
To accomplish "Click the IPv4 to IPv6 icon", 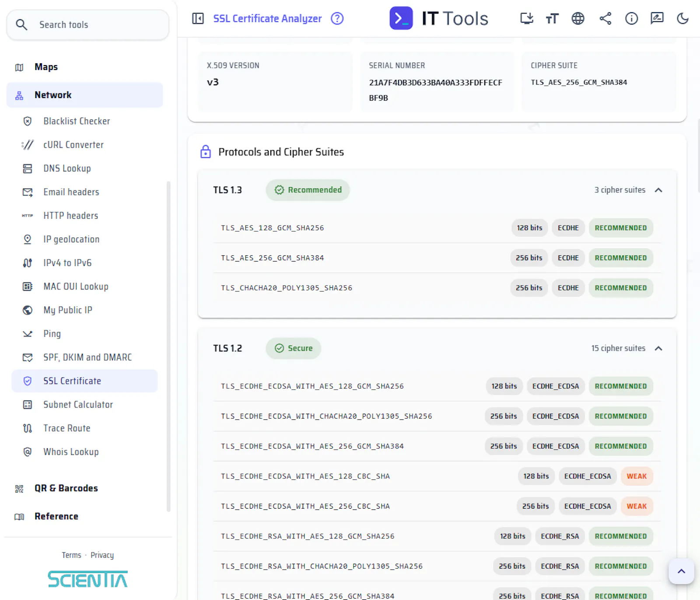I will coord(28,263).
